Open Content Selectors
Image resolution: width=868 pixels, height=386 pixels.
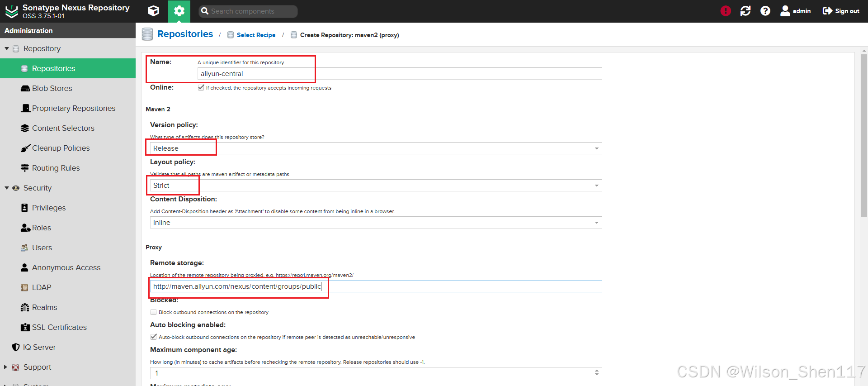pyautogui.click(x=63, y=128)
